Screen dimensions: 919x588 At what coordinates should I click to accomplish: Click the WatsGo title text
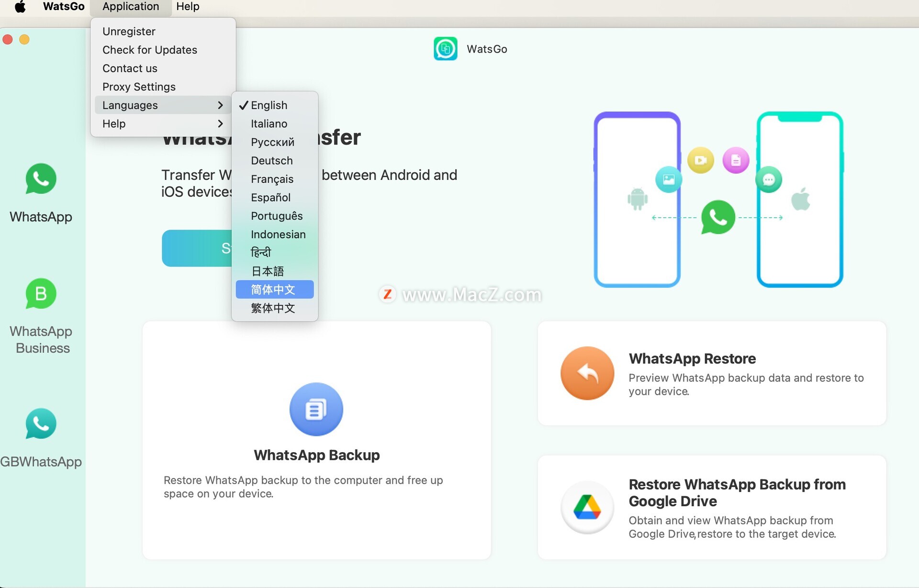[487, 49]
